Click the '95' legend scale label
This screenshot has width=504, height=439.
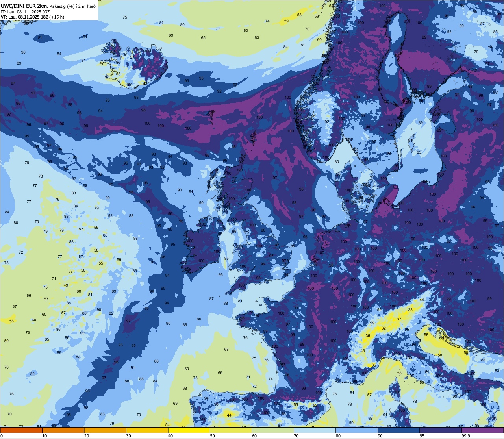422,435
